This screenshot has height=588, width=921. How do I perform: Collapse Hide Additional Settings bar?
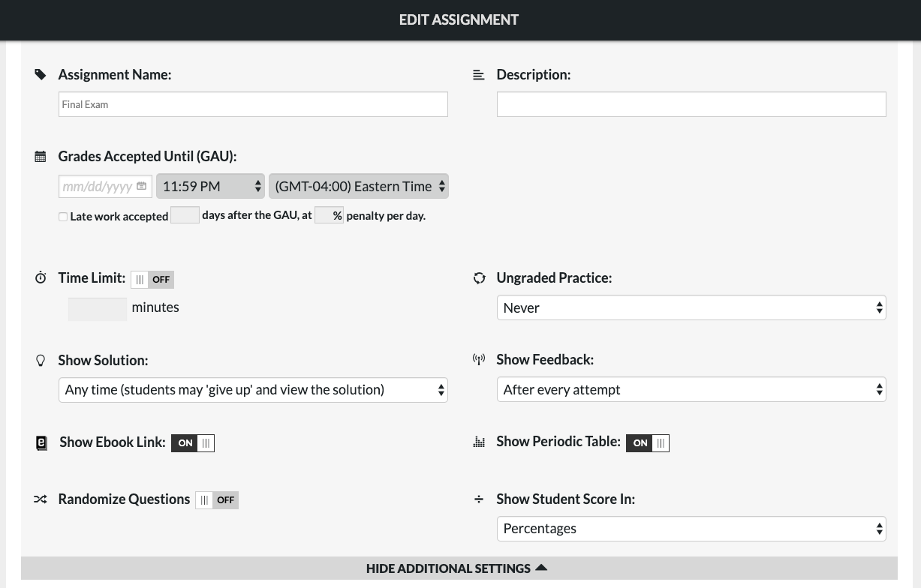coord(459,568)
